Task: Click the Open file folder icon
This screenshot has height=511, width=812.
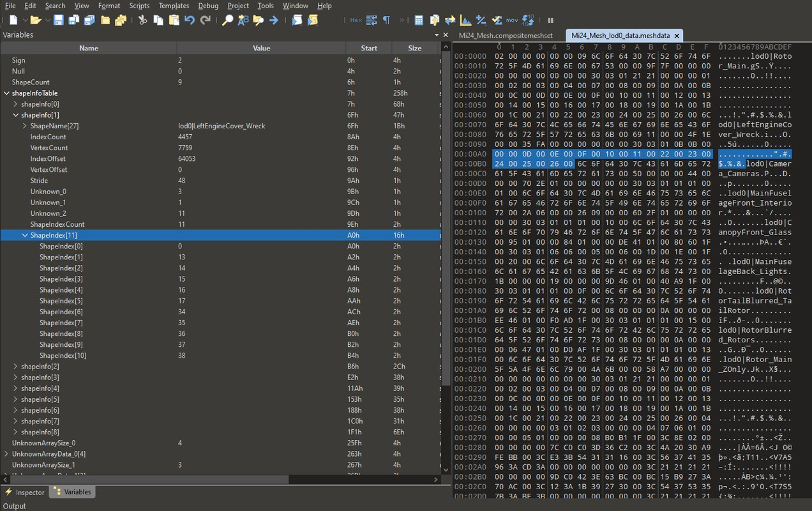Action: (x=34, y=20)
